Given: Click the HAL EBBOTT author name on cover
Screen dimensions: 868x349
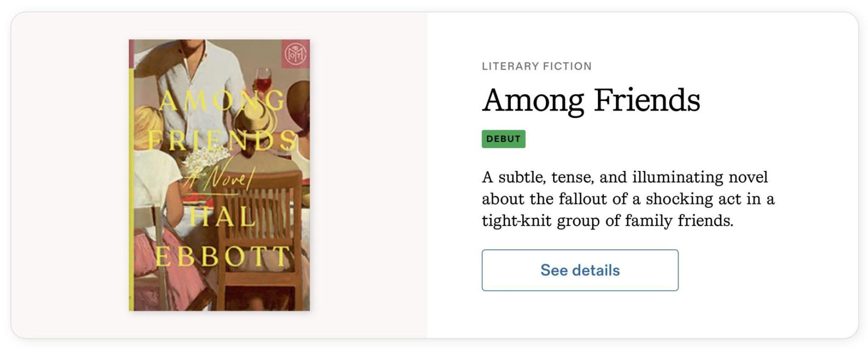Looking at the screenshot, I should click(x=222, y=237).
